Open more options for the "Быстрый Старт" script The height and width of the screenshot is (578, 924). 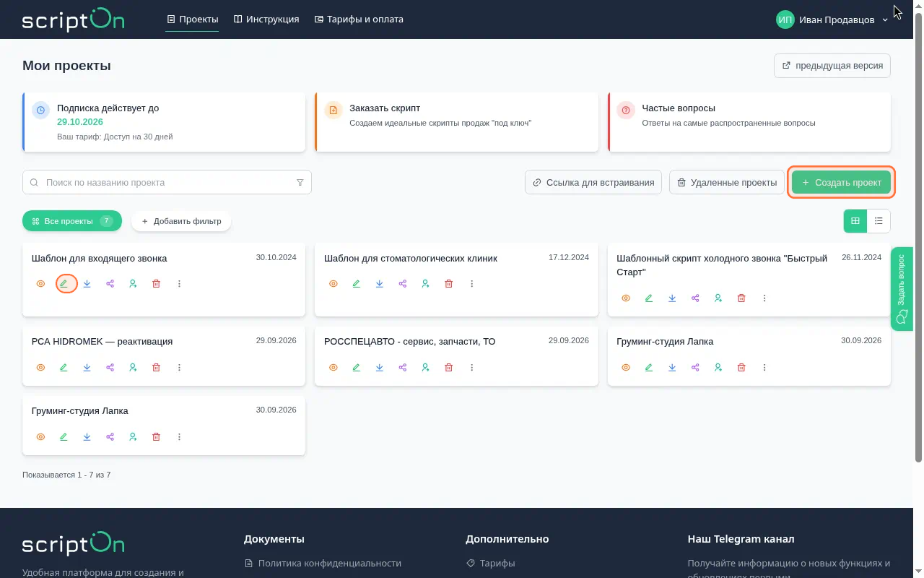(764, 298)
